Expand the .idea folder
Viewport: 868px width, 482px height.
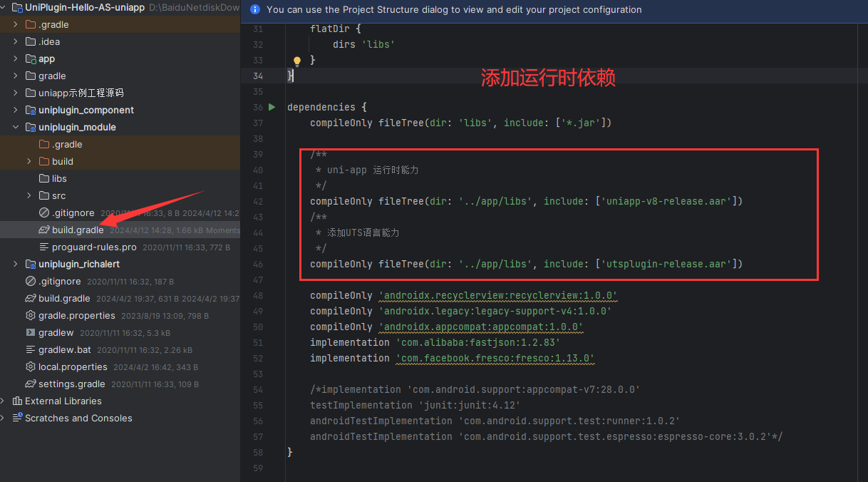coord(16,41)
